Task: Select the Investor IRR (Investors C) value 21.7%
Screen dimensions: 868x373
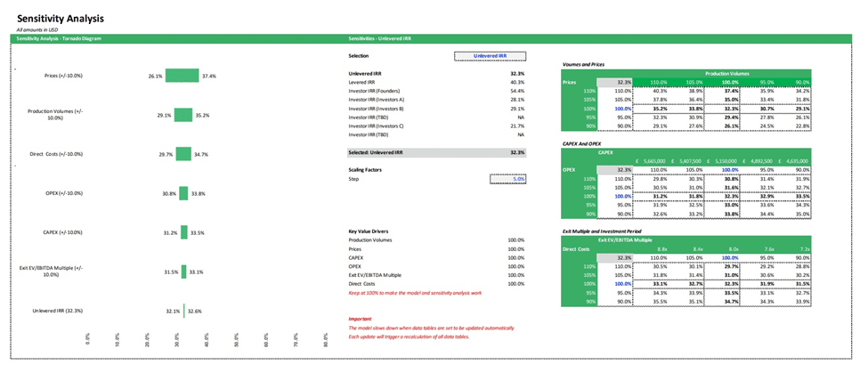Action: pyautogui.click(x=517, y=126)
